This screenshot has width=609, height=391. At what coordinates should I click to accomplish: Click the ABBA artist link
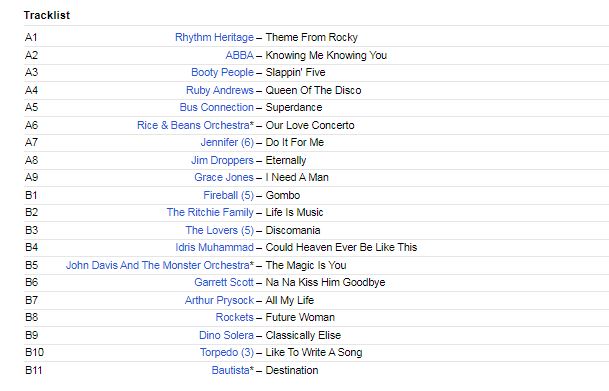240,55
